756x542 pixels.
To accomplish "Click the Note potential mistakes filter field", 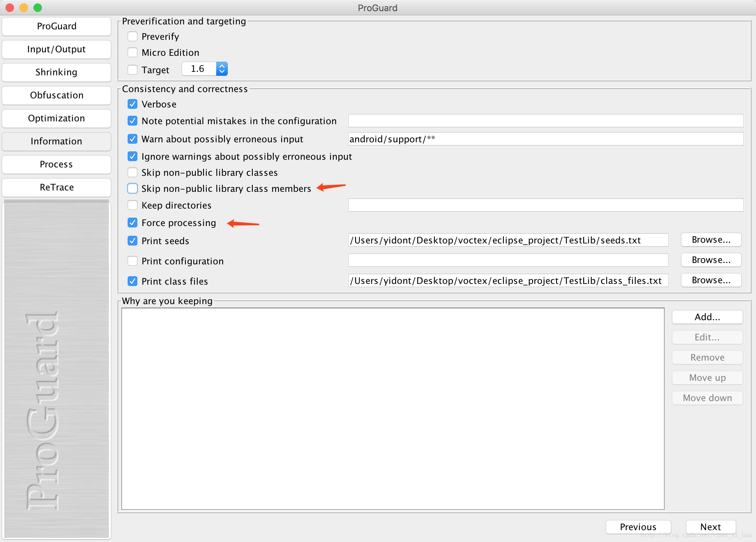I will (546, 121).
